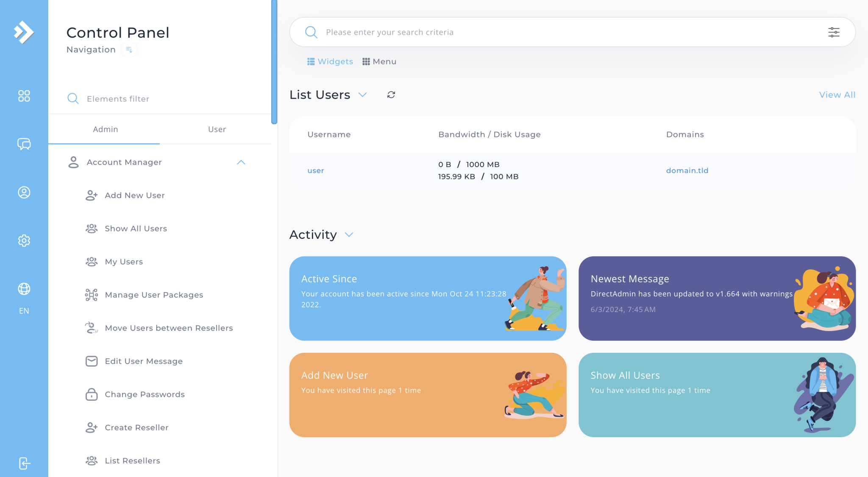Open the List Users widget dropdown
The width and height of the screenshot is (868, 477).
pyautogui.click(x=363, y=95)
